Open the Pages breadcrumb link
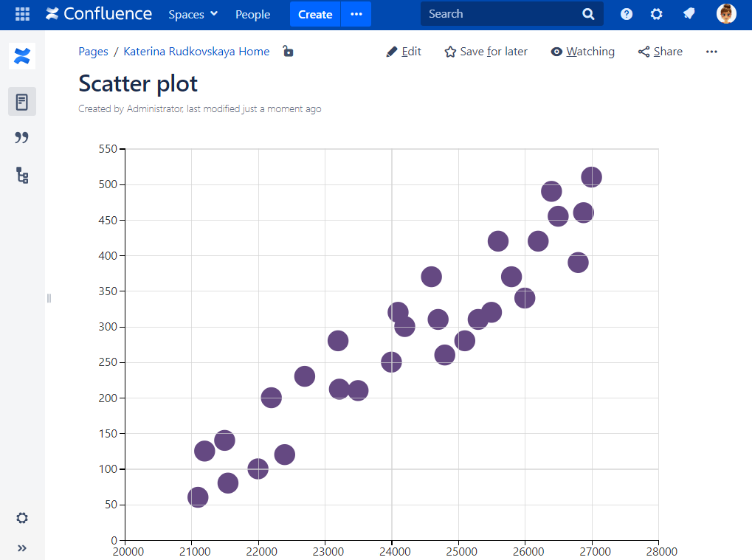Image resolution: width=752 pixels, height=560 pixels. 93,51
